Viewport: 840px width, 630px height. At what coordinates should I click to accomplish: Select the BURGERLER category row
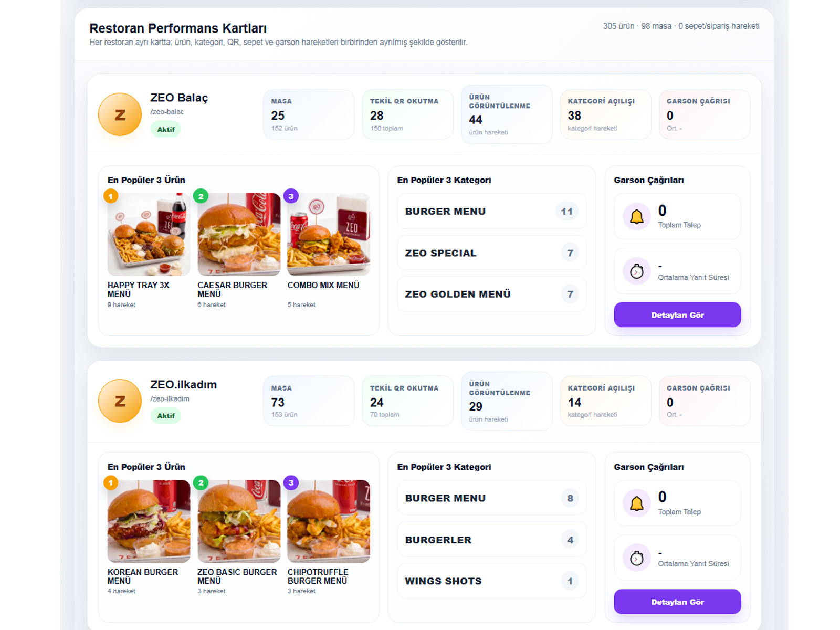492,539
